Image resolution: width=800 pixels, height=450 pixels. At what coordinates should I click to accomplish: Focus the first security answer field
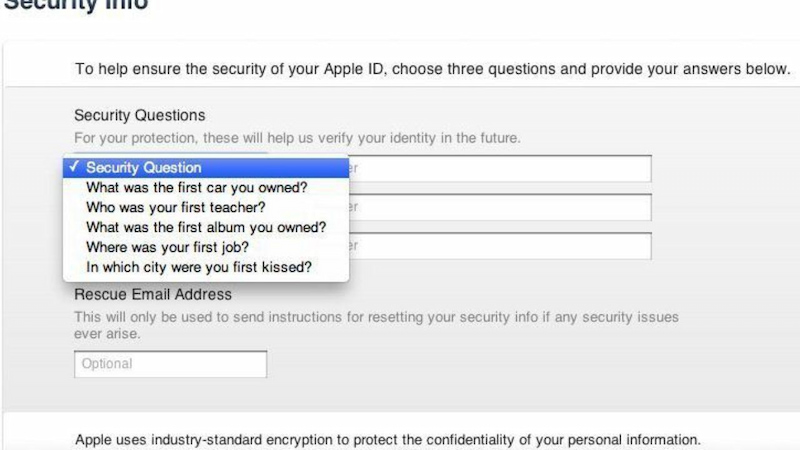pyautogui.click(x=500, y=168)
